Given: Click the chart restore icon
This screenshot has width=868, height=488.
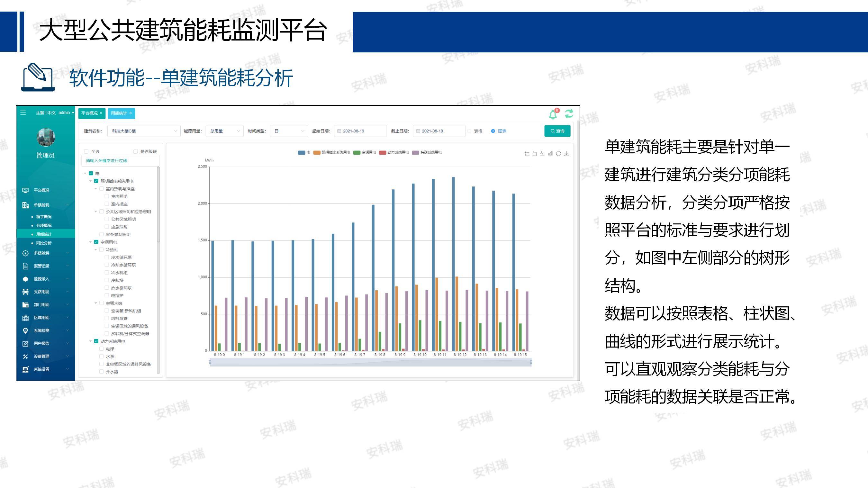Looking at the screenshot, I should pos(558,154).
